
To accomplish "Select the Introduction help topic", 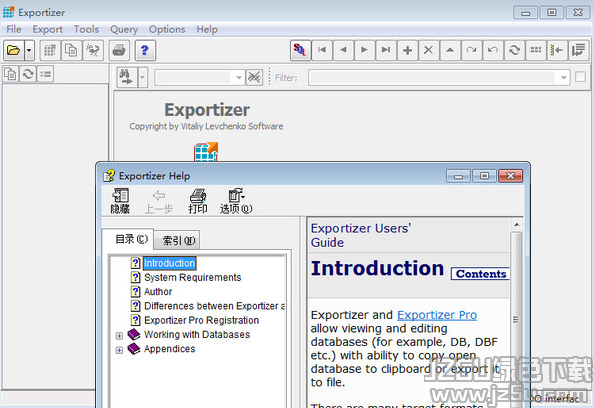I will (x=169, y=263).
